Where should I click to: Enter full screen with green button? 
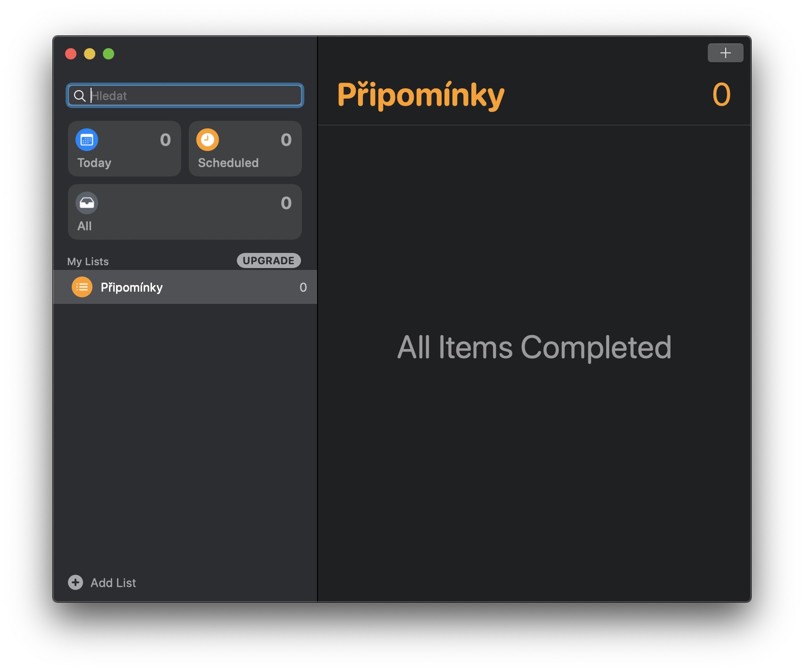[109, 54]
